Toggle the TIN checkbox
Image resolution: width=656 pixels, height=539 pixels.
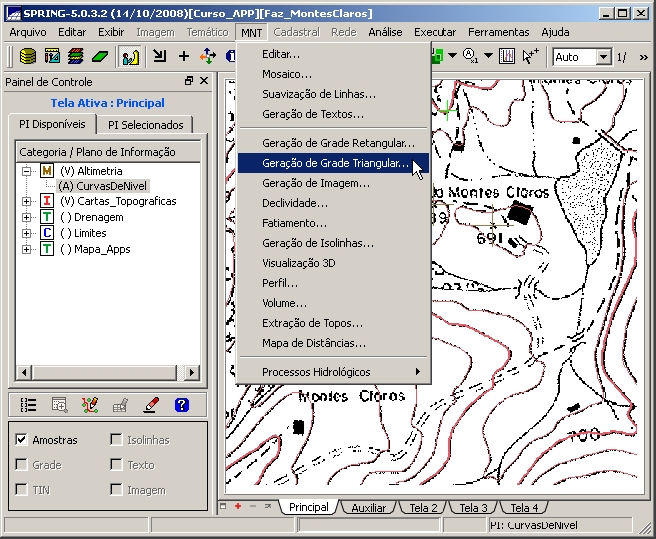pos(22,490)
